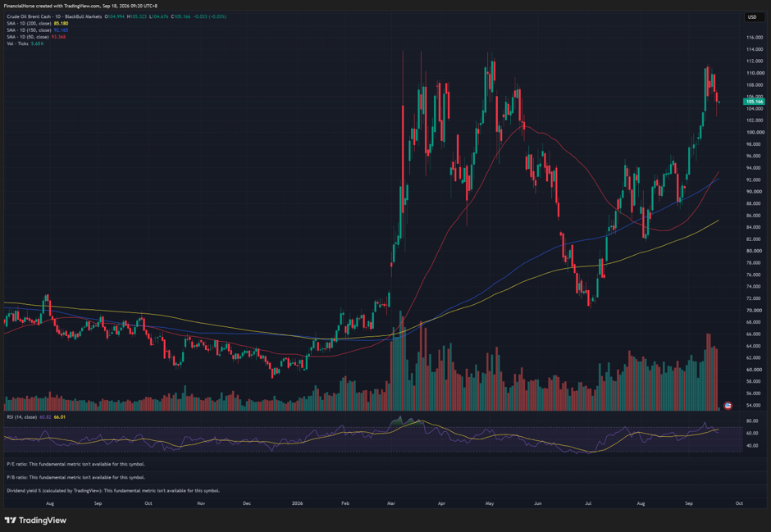This screenshot has height=532, width=771.
Task: Click the blue SMA 150 value 92.165
Action: pos(61,30)
